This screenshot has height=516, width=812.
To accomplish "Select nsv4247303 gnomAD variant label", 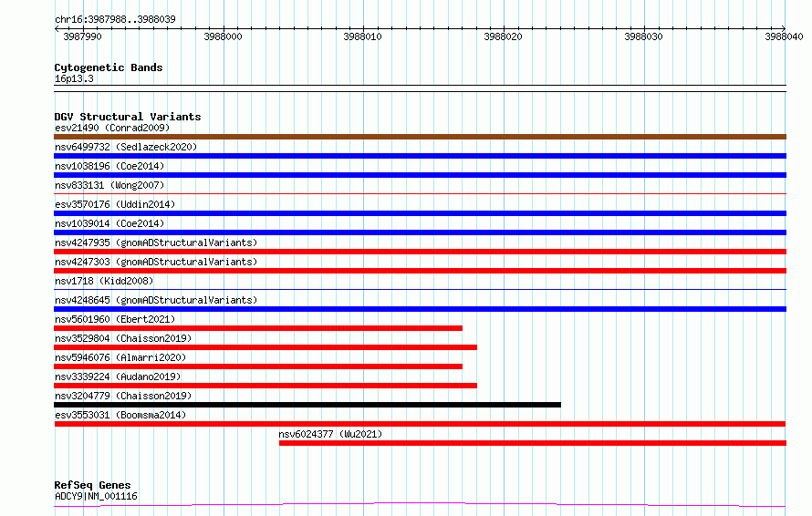I will coord(156,262).
